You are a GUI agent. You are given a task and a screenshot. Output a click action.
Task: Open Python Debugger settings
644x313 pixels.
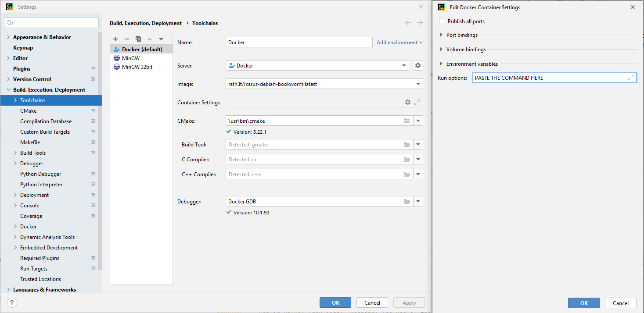(40, 174)
